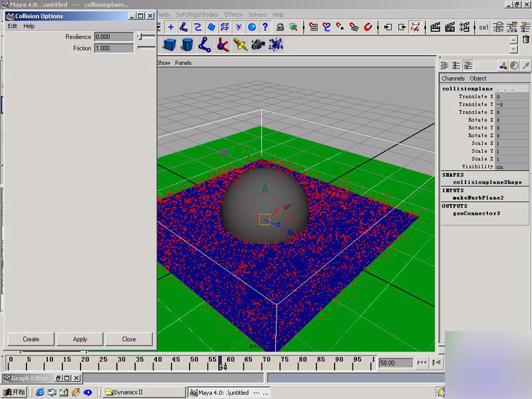532x399 pixels.
Task: Click the padlock icon in the toolbar
Action: [x=280, y=27]
